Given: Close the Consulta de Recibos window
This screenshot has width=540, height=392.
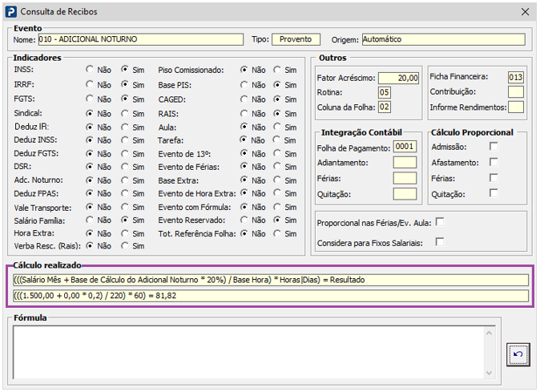Looking at the screenshot, I should click(x=525, y=11).
